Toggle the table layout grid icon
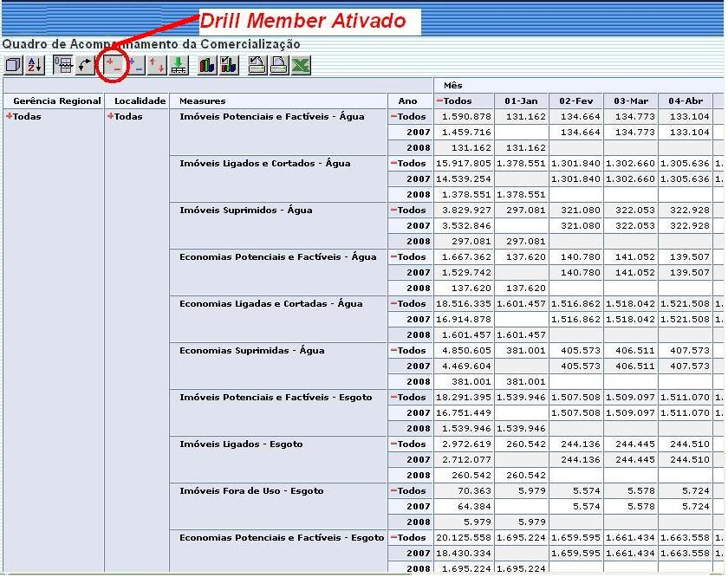The width and height of the screenshot is (728, 577). (63, 65)
